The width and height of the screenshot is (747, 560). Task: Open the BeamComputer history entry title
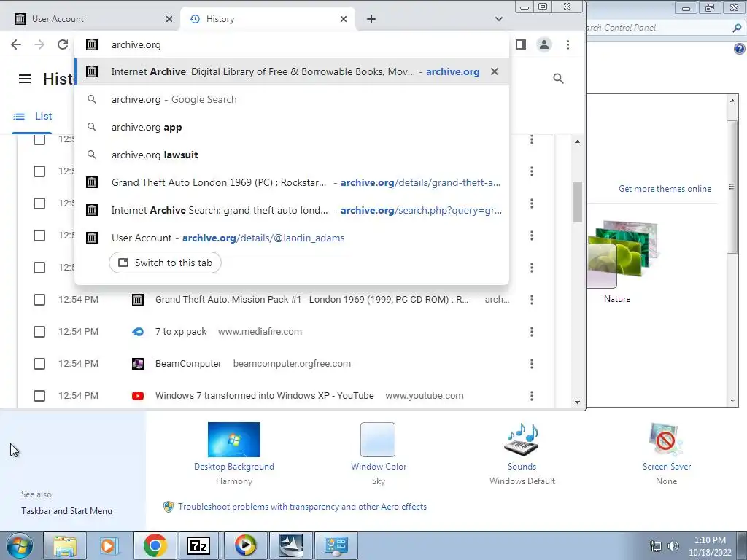tap(188, 364)
